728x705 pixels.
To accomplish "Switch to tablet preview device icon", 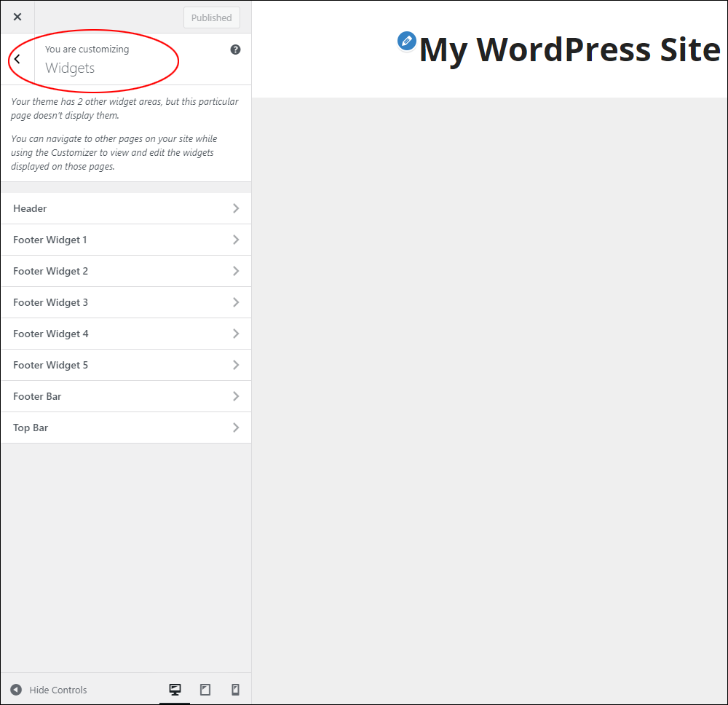I will point(205,690).
